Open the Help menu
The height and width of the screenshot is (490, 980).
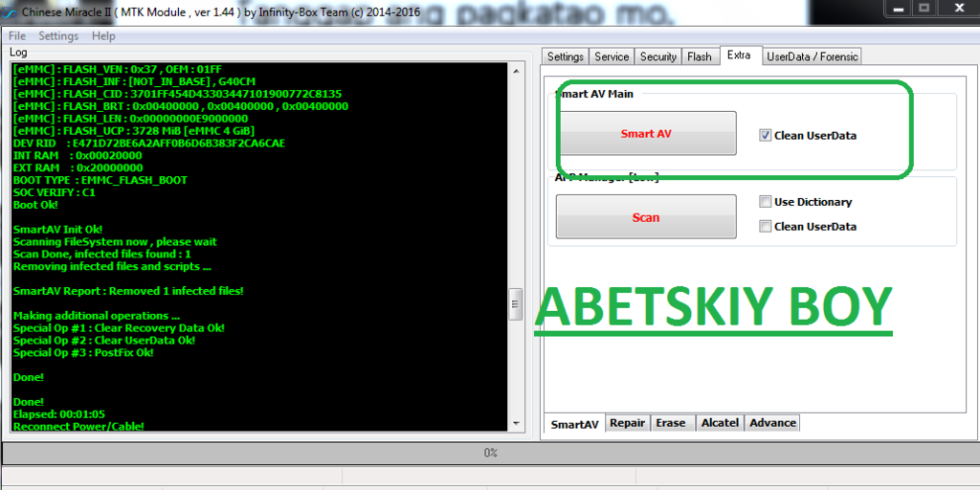pos(103,36)
